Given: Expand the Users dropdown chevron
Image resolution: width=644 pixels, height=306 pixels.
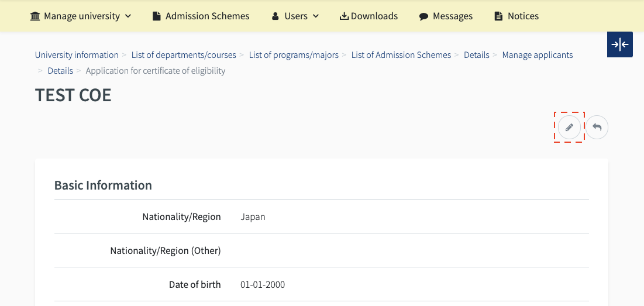Looking at the screenshot, I should 316,16.
